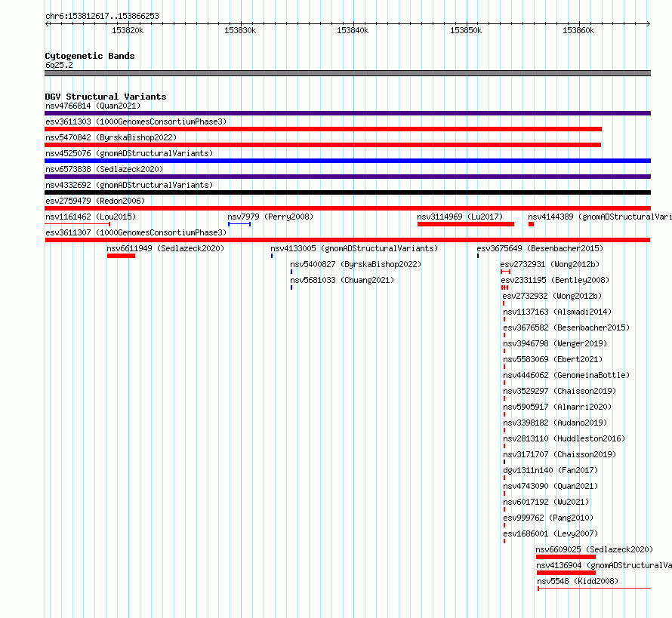Image resolution: width=672 pixels, height=618 pixels.
Task: Select nsv4133005 gnomADStructuralVariants label
Action: [x=354, y=248]
